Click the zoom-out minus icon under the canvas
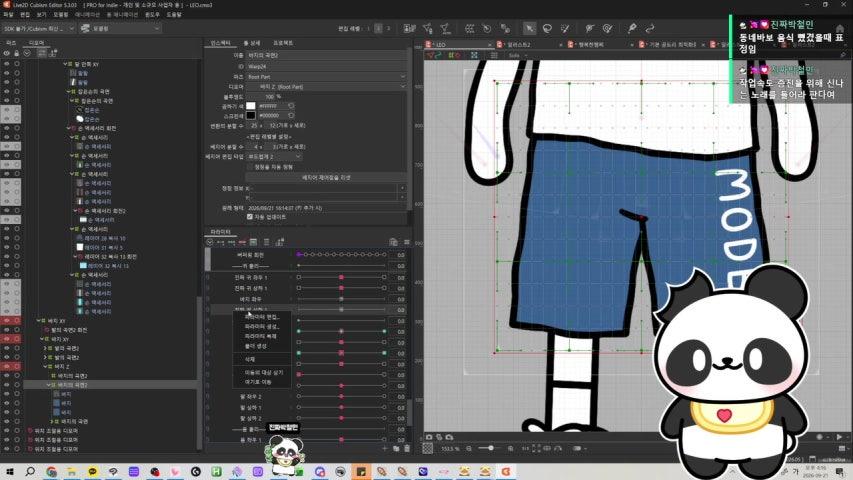Viewport: 853px width, 480px height. [x=469, y=448]
